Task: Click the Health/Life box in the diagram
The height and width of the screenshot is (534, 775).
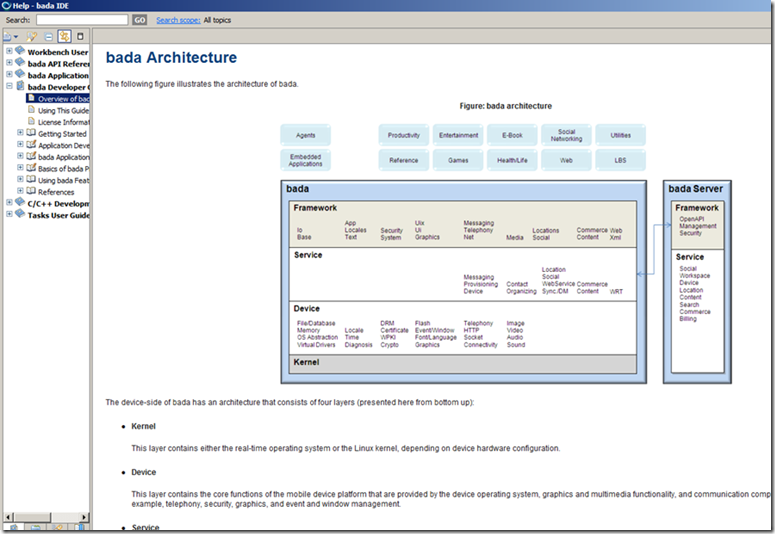Action: 512,160
